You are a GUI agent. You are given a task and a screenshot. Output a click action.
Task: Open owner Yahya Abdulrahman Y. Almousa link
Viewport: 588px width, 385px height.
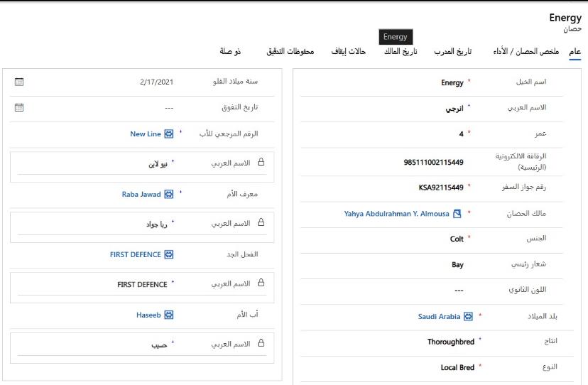click(396, 213)
